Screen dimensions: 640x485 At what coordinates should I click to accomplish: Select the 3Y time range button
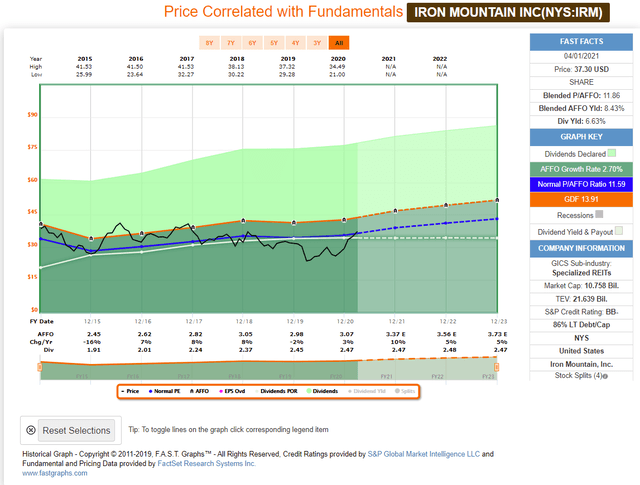(317, 43)
